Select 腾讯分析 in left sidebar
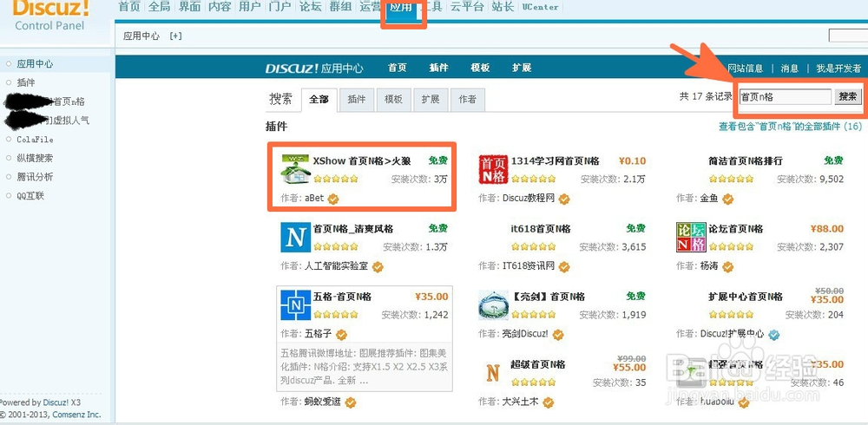 (35, 177)
